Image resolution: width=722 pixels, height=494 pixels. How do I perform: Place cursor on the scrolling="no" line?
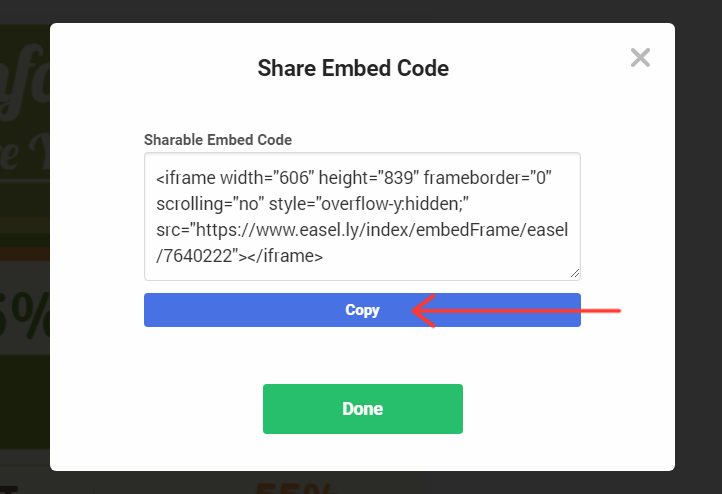click(312, 203)
